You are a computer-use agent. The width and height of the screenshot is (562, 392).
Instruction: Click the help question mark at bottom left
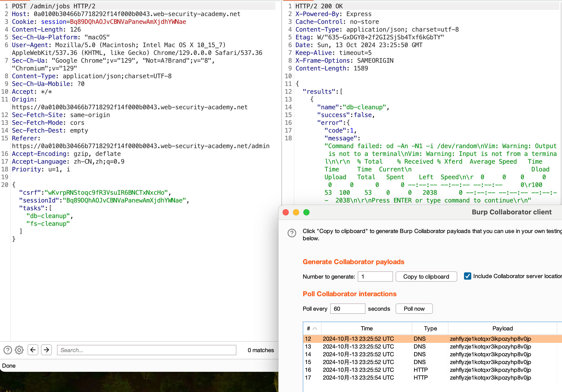click(x=7, y=350)
